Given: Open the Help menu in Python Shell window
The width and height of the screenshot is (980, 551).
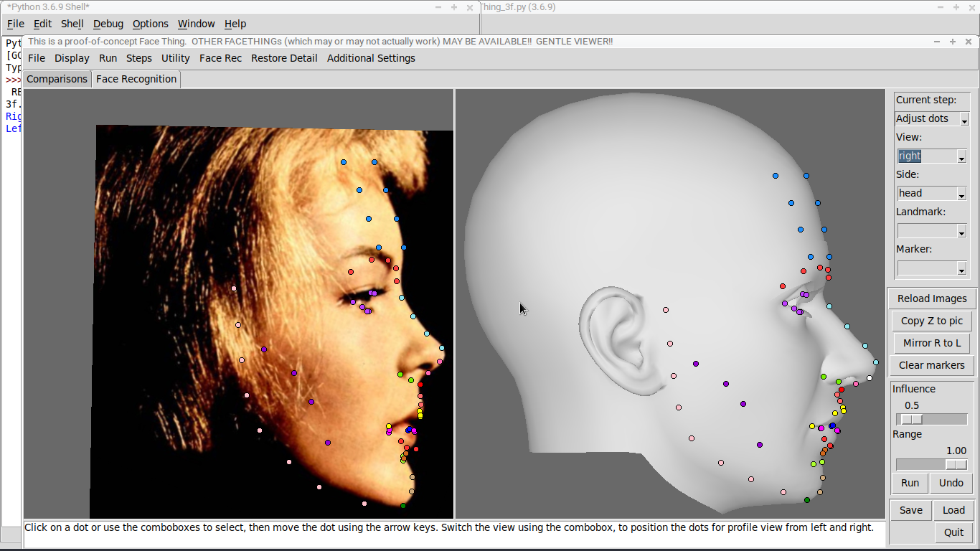Looking at the screenshot, I should pos(235,24).
